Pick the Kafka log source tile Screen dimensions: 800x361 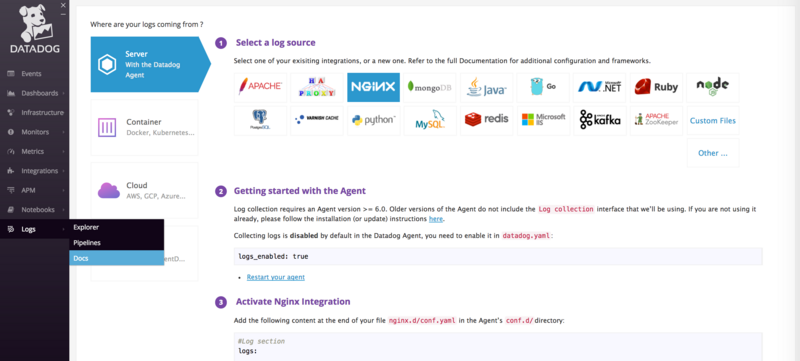click(599, 120)
